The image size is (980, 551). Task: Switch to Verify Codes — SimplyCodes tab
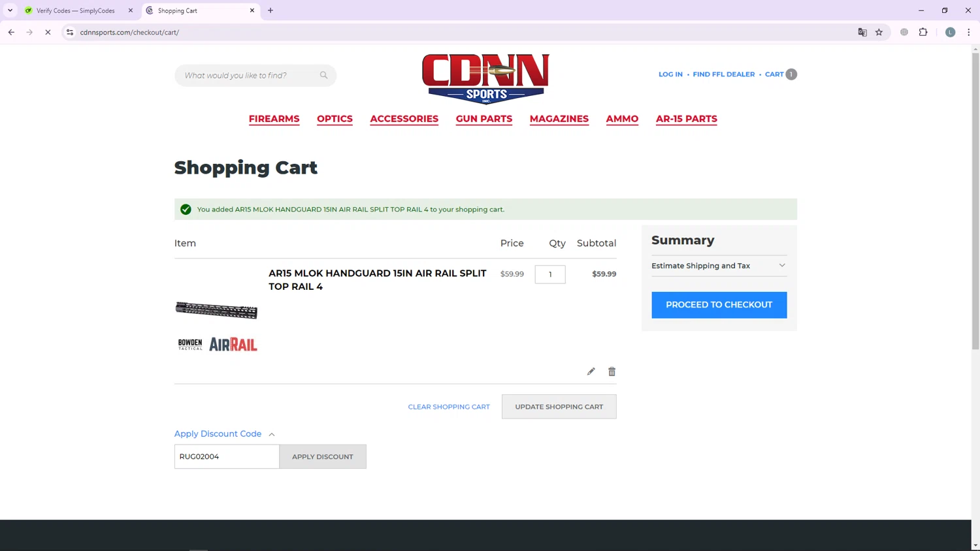[77, 10]
